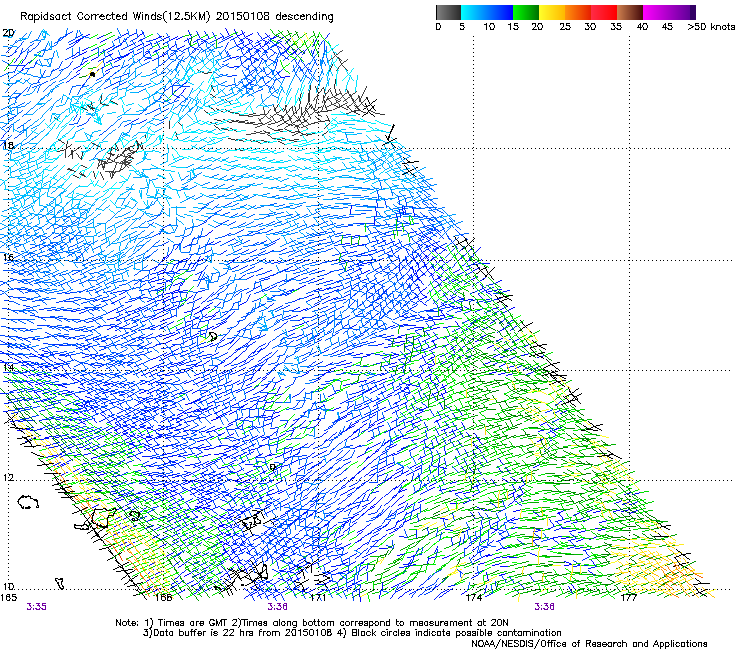The height and width of the screenshot is (650, 740).
Task: Click the latitude label '16' on left axis
Action: [x=8, y=257]
